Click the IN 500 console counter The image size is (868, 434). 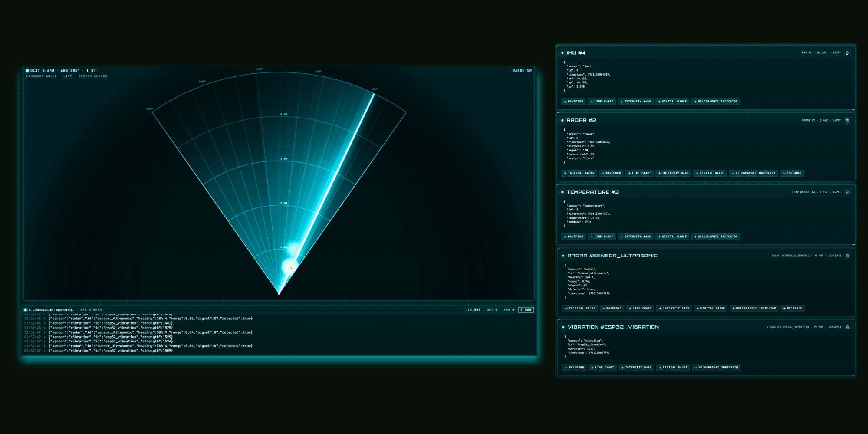(x=474, y=310)
